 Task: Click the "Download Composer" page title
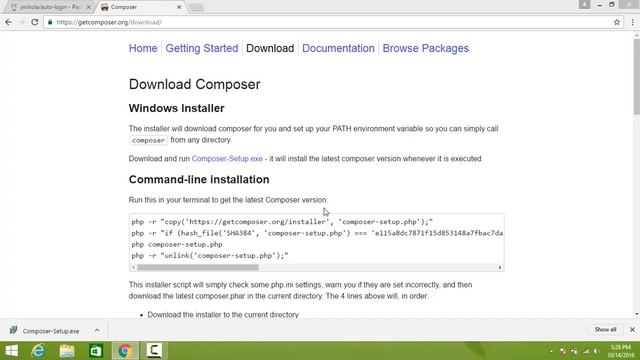[194, 84]
